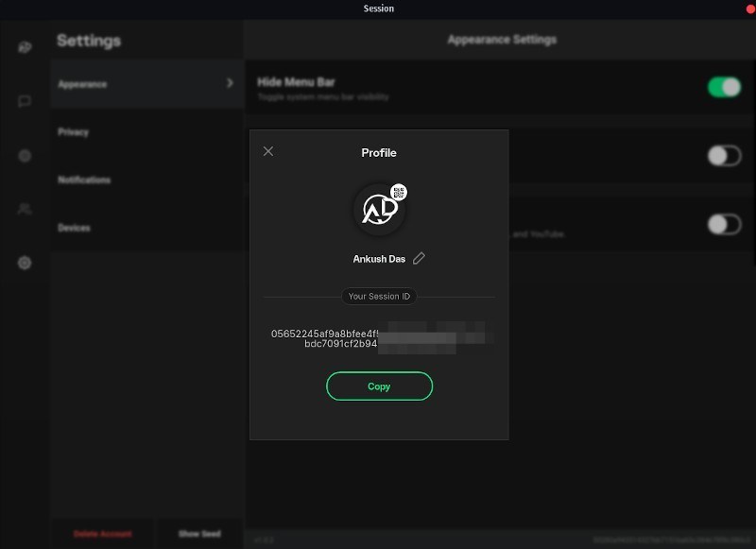Open the profile avatar icon in sidebar

tap(25, 46)
